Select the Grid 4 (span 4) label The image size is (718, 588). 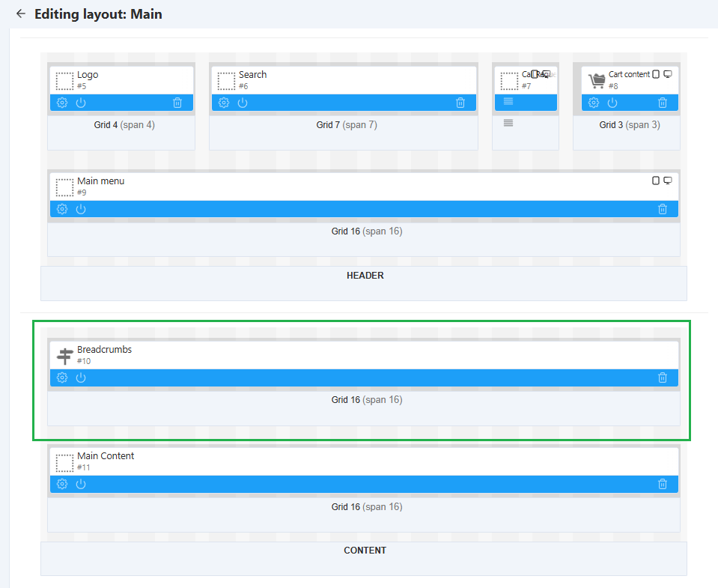coord(124,124)
